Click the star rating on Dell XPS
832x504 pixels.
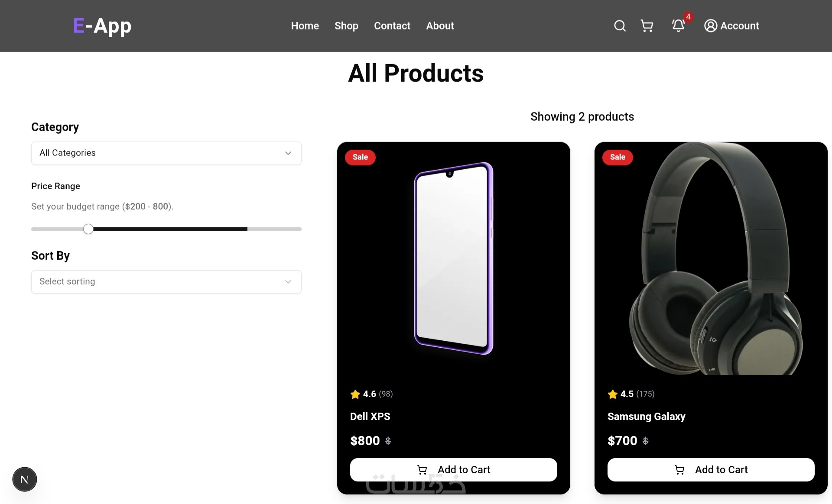tap(355, 394)
